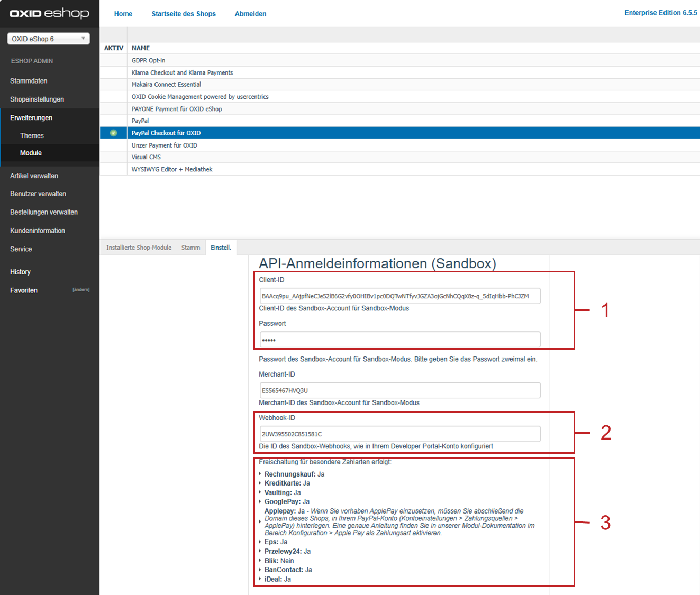Viewport: 700px width, 595px height.
Task: Focus the Passwort field
Action: [x=399, y=340]
